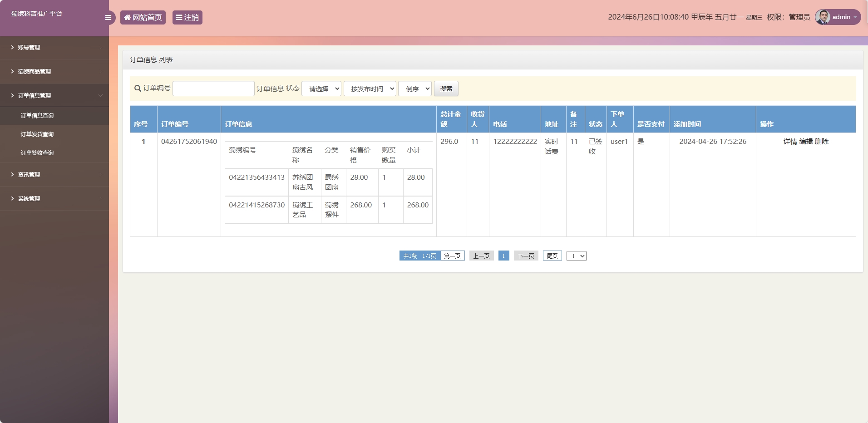Click the logout icon on the 注销 button
The width and height of the screenshot is (868, 423).
(x=179, y=17)
